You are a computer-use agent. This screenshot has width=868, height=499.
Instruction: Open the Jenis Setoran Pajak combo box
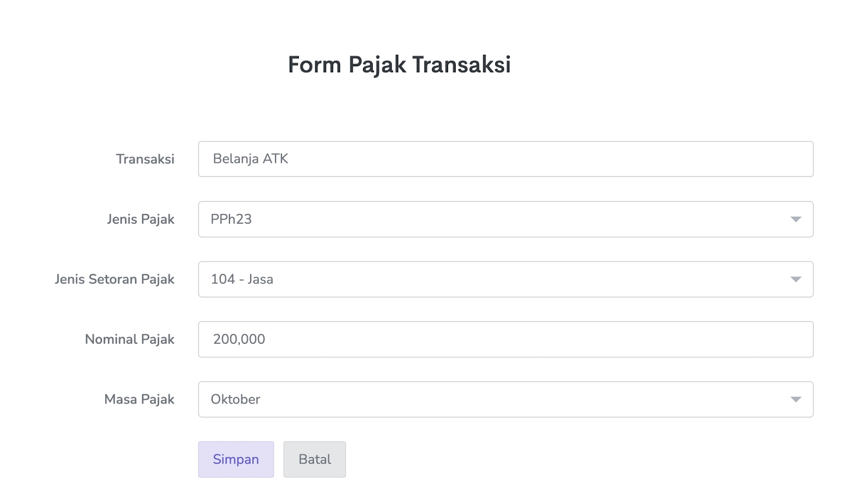pyautogui.click(x=505, y=280)
